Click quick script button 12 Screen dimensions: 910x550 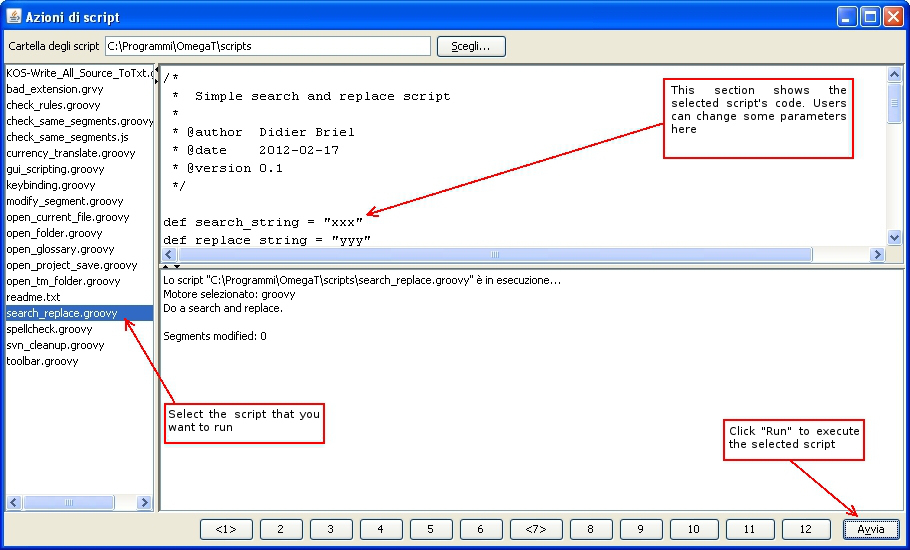[804, 529]
